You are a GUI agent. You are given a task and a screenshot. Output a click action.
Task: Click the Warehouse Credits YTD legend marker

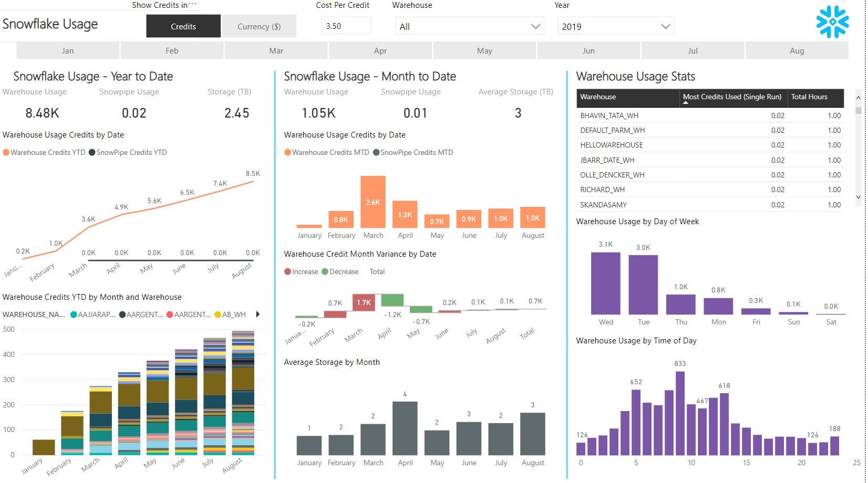pyautogui.click(x=5, y=152)
